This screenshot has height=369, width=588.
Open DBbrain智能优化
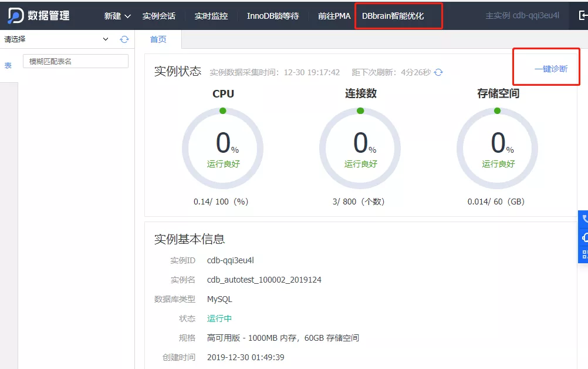393,16
